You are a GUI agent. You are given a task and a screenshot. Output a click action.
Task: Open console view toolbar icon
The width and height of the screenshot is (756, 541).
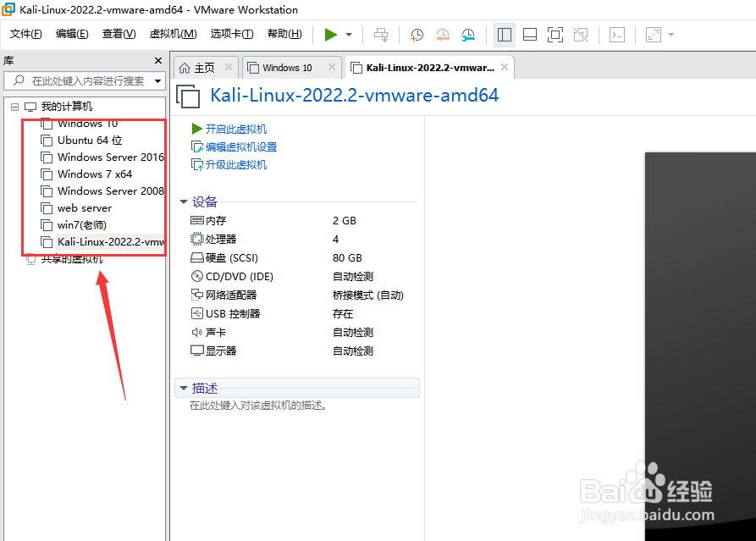(617, 35)
